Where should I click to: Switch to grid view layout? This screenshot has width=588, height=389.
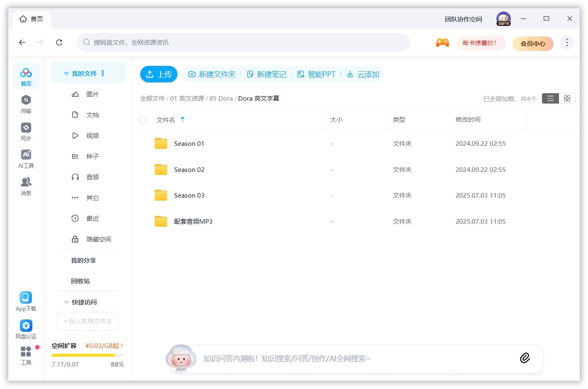567,99
